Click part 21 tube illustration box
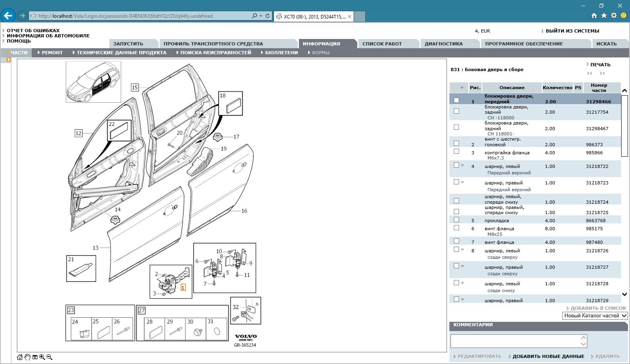The image size is (630, 364). click(81, 268)
